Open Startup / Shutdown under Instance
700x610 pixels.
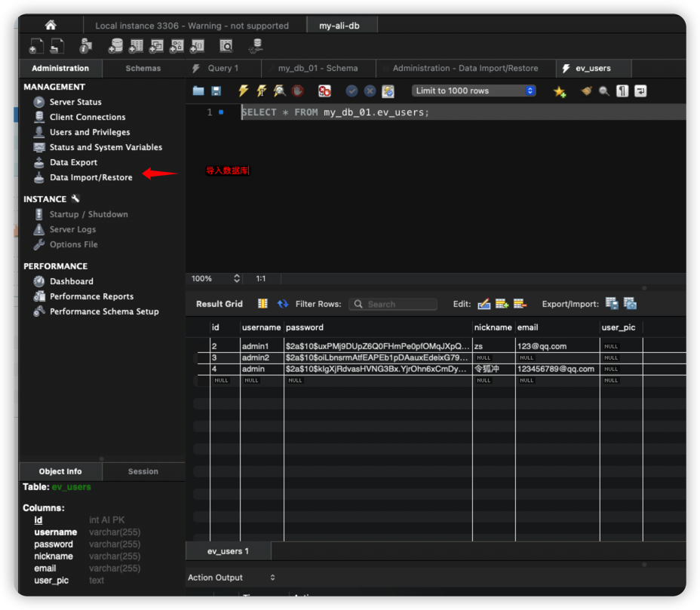click(88, 214)
